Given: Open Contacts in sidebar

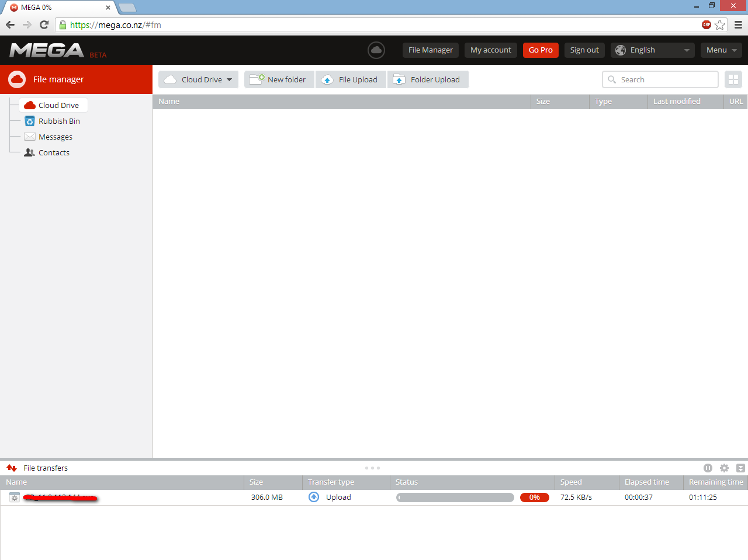Looking at the screenshot, I should pos(54,152).
